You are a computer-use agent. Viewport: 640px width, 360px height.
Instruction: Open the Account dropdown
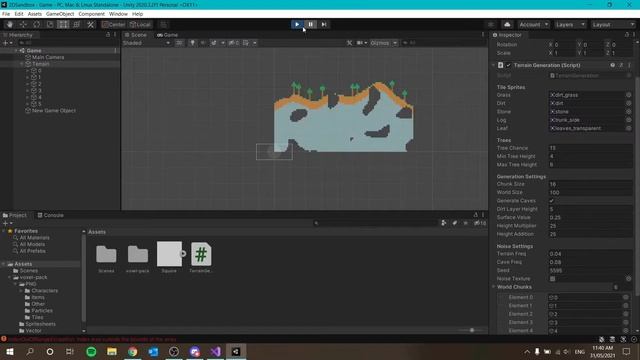[x=534, y=24]
